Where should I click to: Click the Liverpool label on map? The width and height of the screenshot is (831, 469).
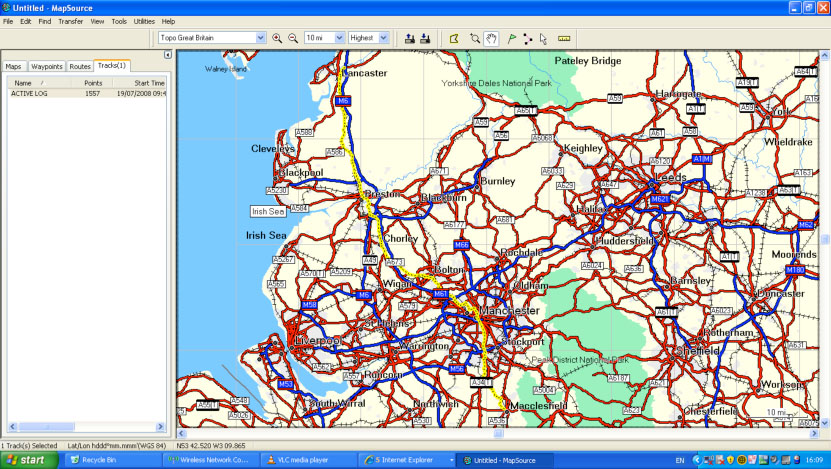click(317, 341)
